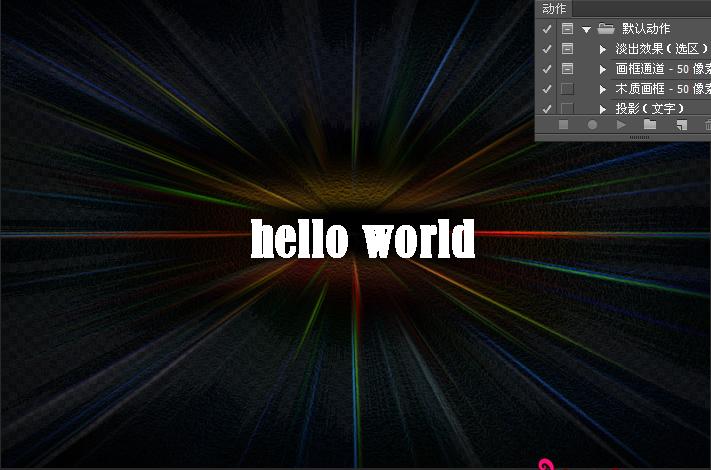Expand the 淡出效果(选区) action

point(603,49)
